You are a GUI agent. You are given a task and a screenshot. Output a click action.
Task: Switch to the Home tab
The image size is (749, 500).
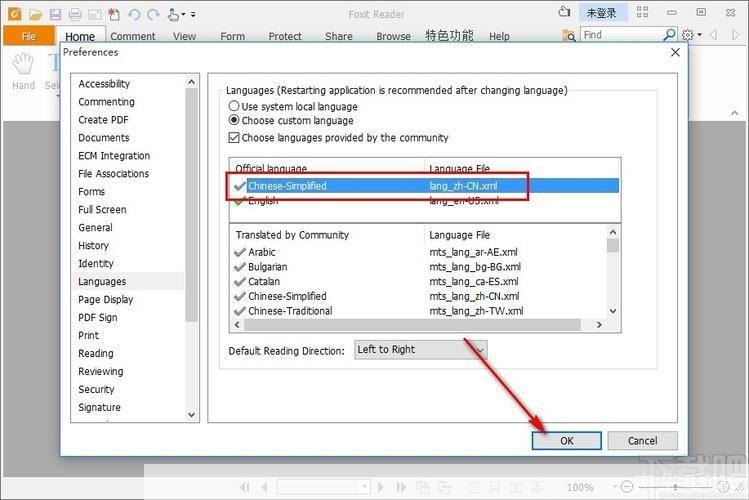80,37
